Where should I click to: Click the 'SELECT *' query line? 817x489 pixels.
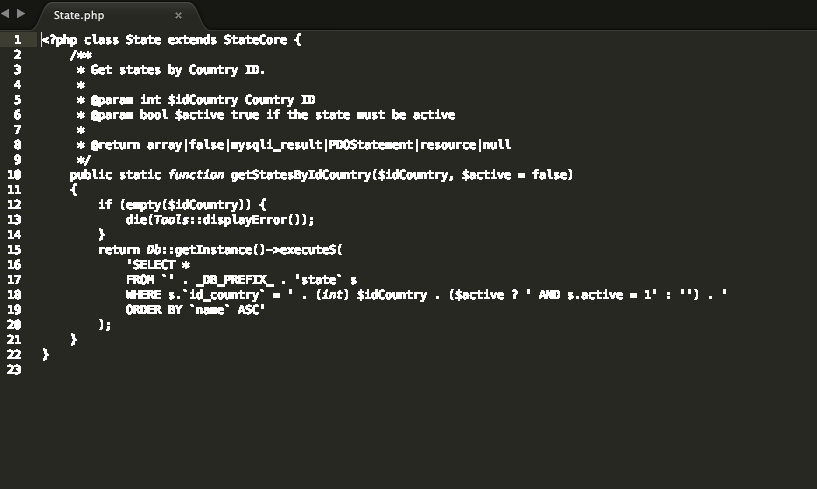(158, 265)
